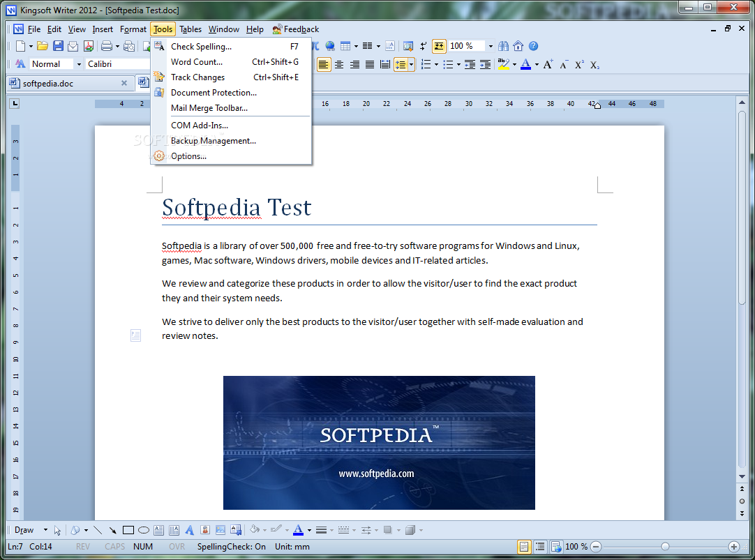Open help question mark icon
This screenshot has height=560, width=755.
coord(533,46)
